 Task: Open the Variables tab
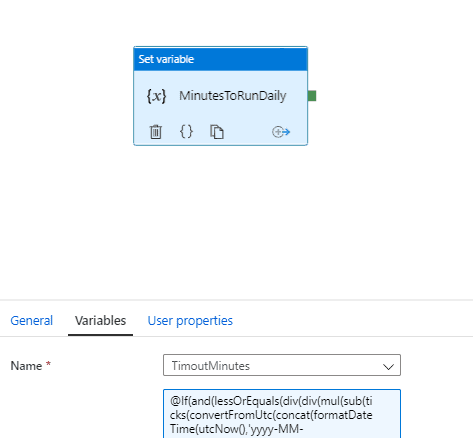pos(100,321)
